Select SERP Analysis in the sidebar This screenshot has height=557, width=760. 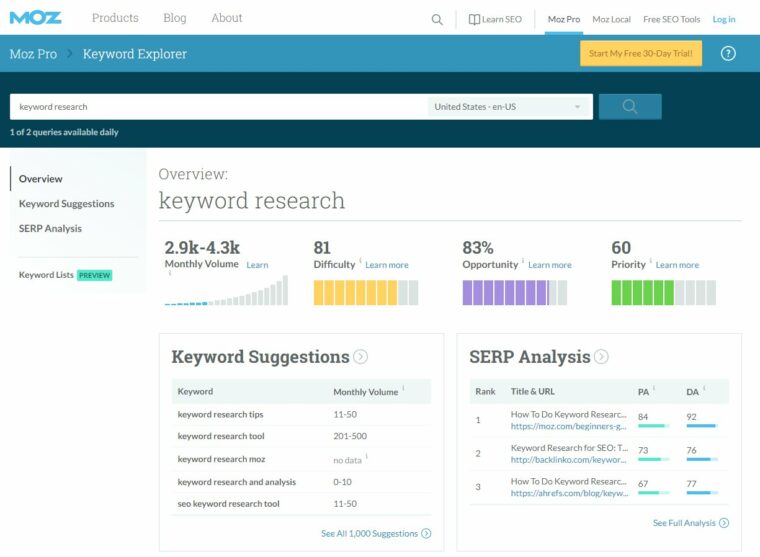(50, 228)
